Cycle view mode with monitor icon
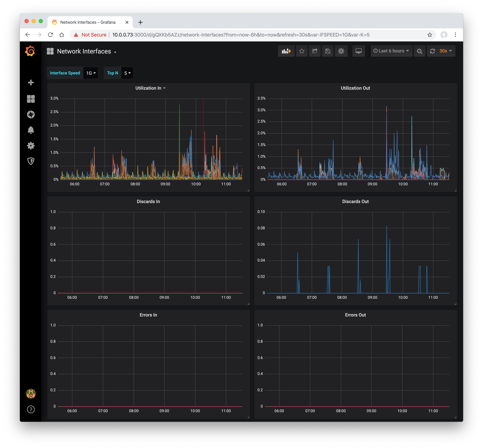 click(x=358, y=51)
